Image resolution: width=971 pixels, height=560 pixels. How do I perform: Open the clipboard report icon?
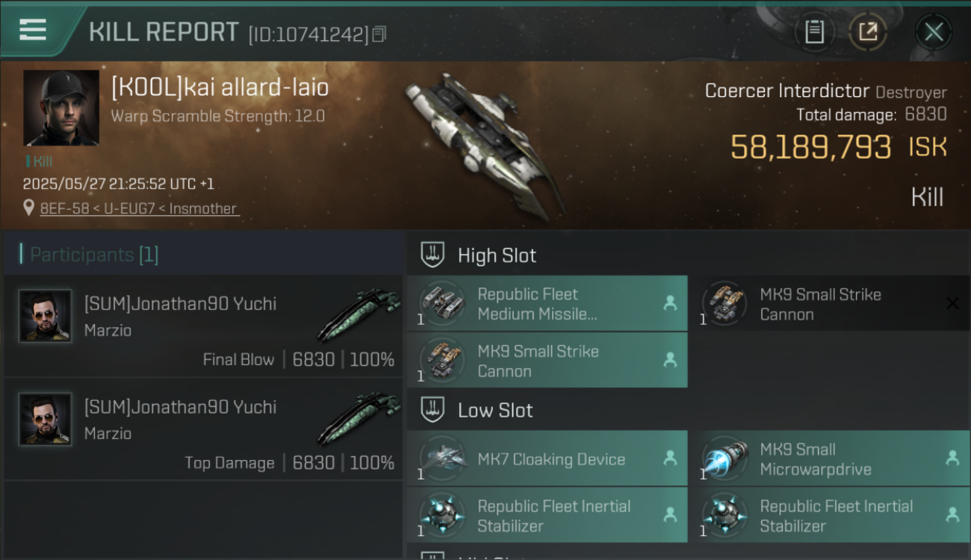pyautogui.click(x=814, y=32)
